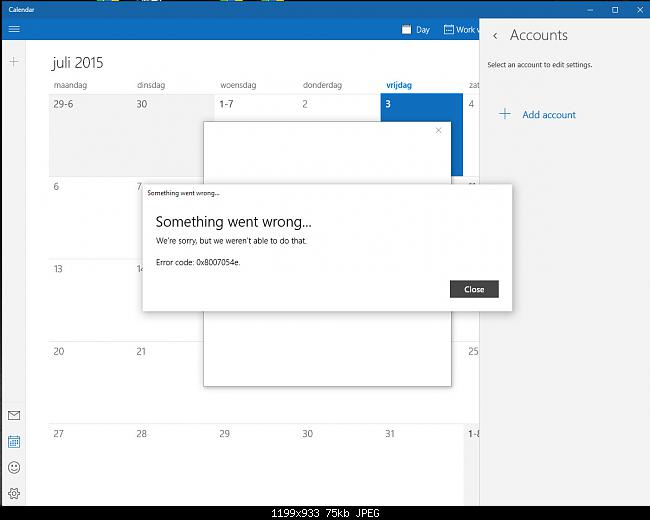Click the error code 0x8007054e text
The width and height of the screenshot is (650, 520).
click(x=198, y=262)
